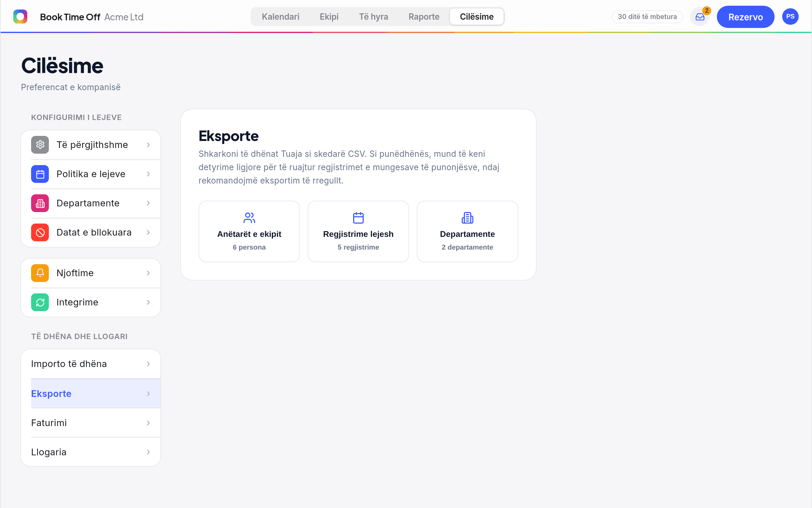
Task: Click the chevron next to Integrime
Action: 148,302
